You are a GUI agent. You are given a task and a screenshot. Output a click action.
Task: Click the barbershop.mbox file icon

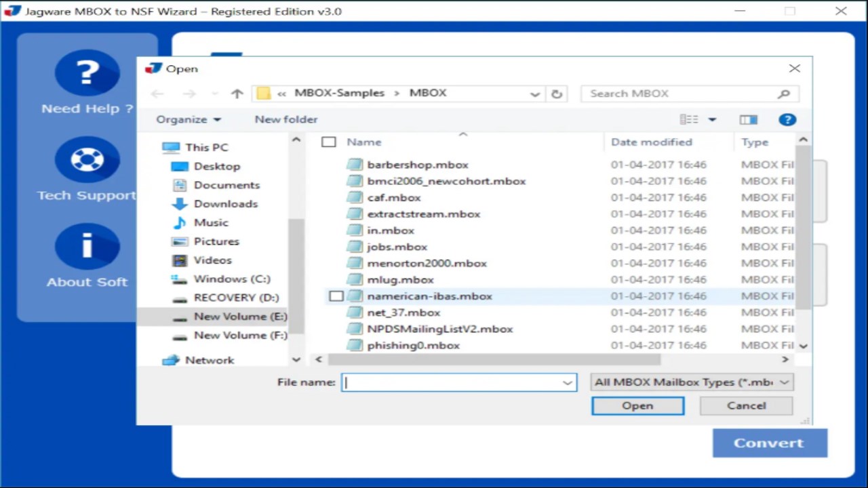[355, 165]
